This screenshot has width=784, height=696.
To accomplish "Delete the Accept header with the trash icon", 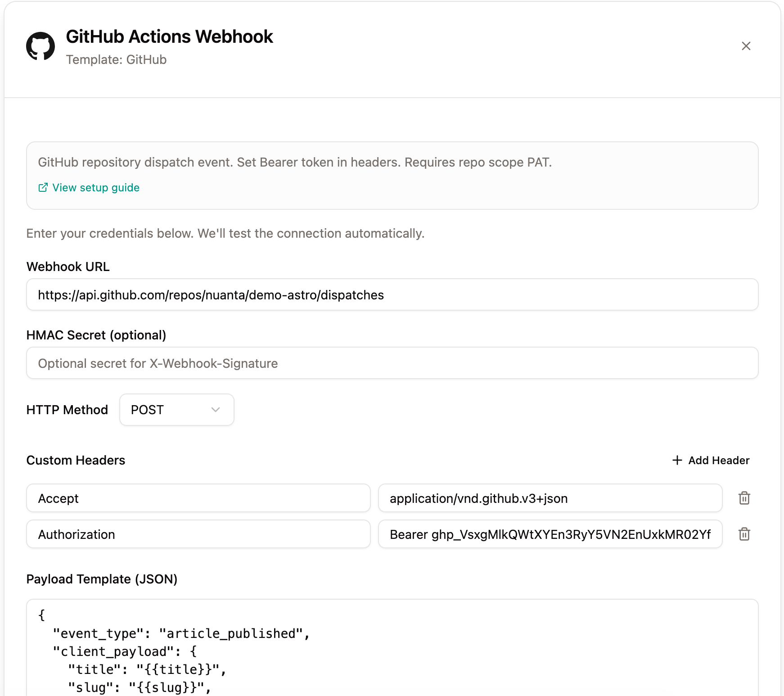I will [x=744, y=498].
